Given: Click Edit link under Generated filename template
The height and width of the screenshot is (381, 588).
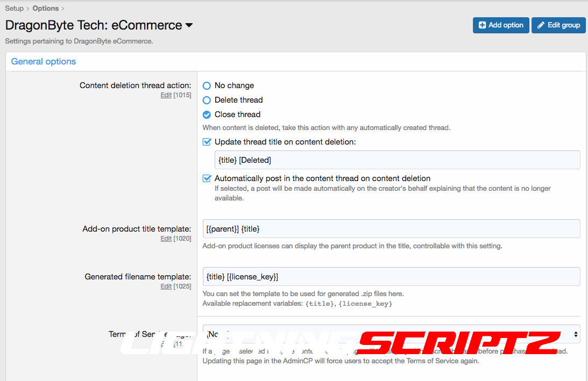Looking at the screenshot, I should coord(166,286).
